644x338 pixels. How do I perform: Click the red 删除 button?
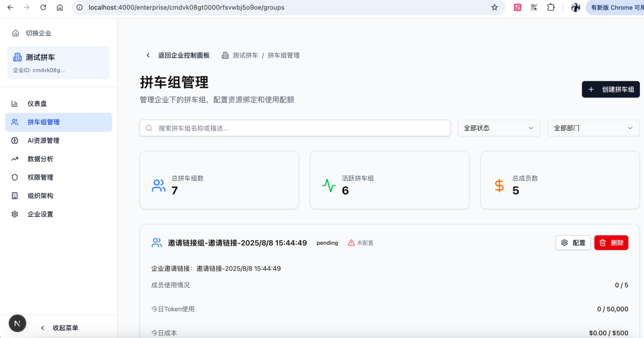pos(611,242)
